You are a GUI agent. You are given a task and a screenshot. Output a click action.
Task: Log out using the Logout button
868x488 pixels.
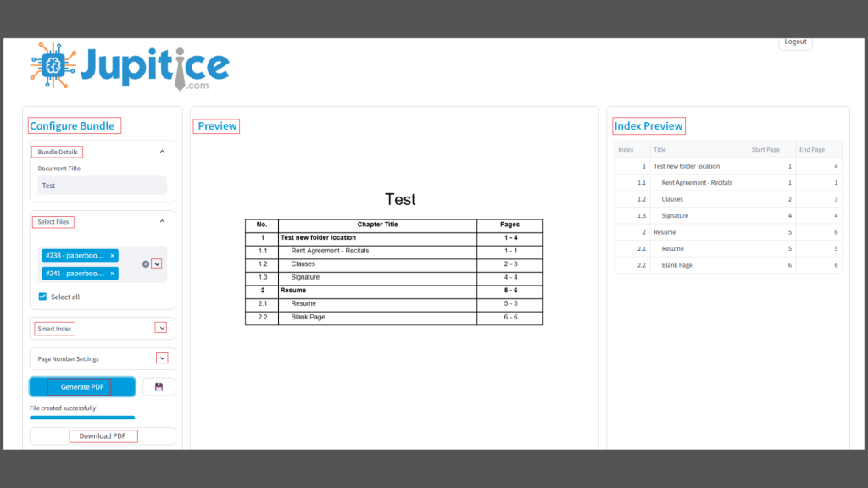pyautogui.click(x=795, y=42)
